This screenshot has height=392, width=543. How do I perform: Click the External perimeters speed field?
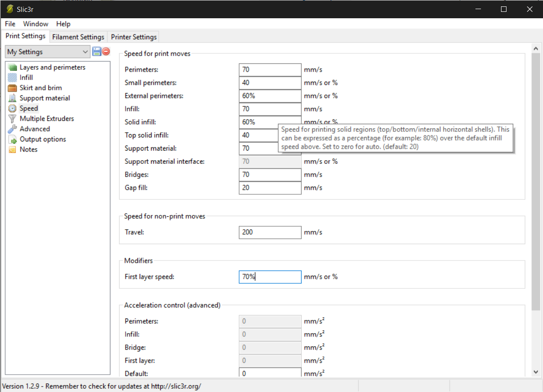pyautogui.click(x=270, y=96)
